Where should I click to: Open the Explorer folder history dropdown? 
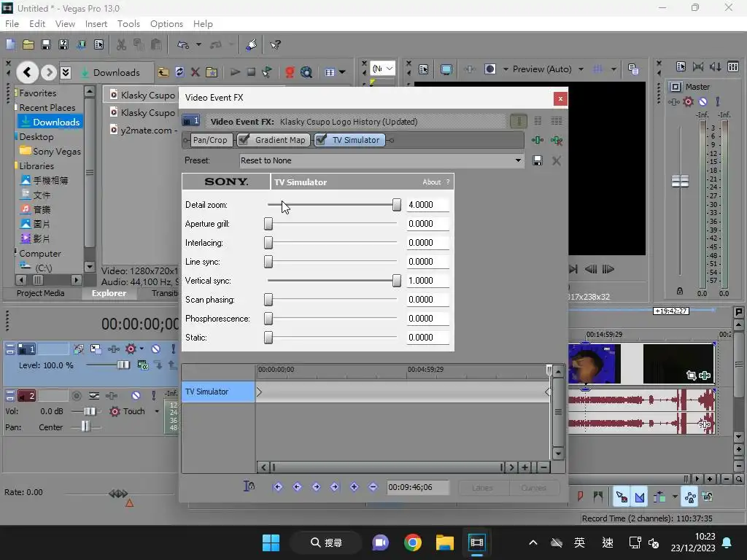point(66,72)
